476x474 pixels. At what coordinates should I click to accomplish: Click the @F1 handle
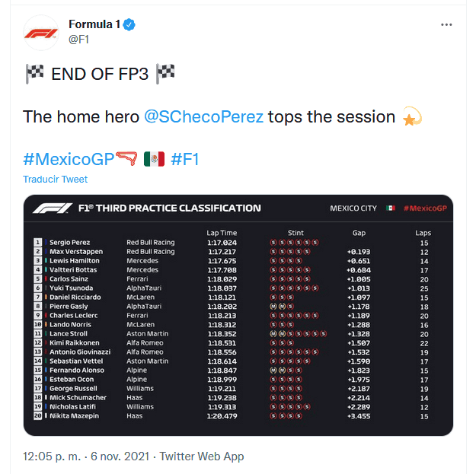[81, 39]
